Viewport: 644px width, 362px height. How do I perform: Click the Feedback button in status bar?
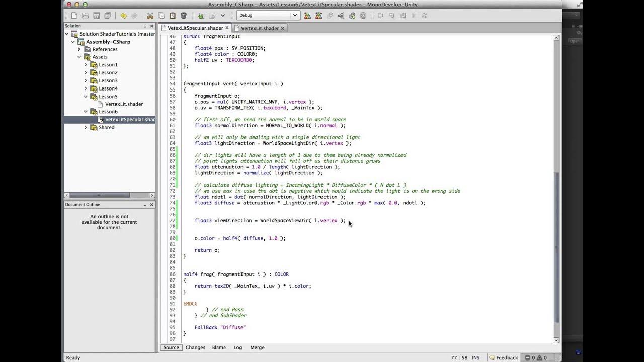pos(503,358)
